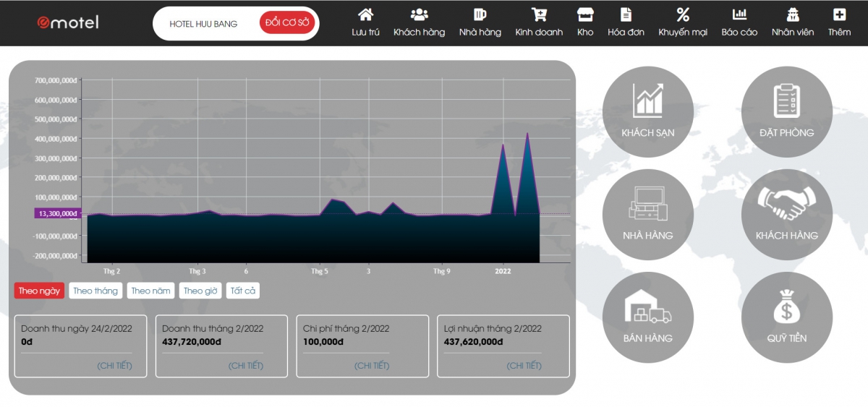Open the Lưu trú home icon
This screenshot has width=868, height=407.
365,16
